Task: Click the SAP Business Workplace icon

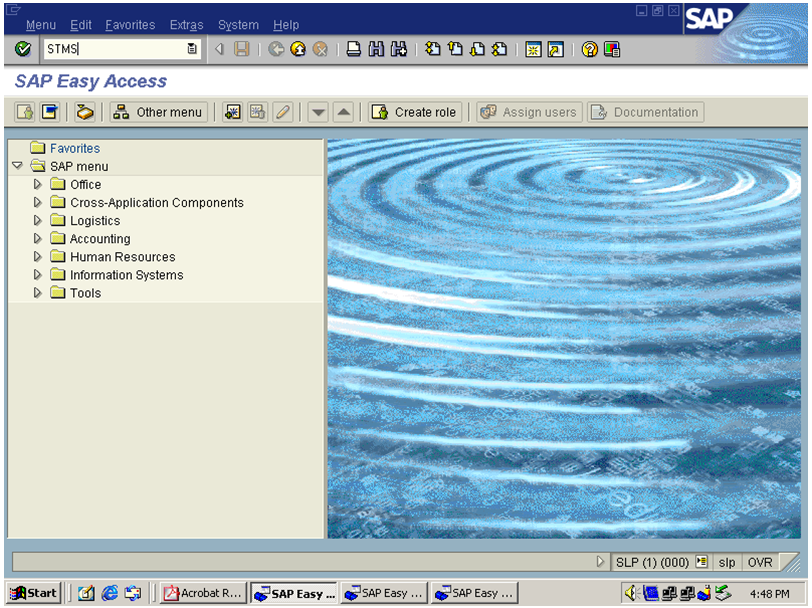Action: point(84,112)
